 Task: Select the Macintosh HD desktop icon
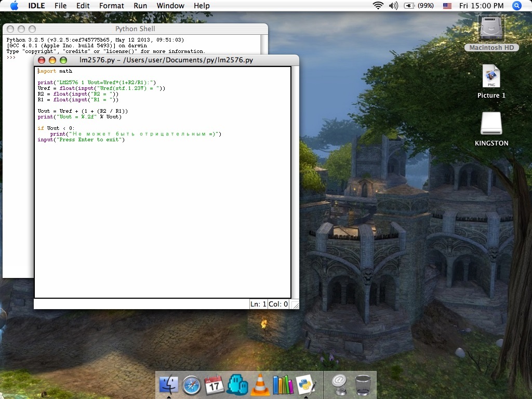tap(491, 33)
